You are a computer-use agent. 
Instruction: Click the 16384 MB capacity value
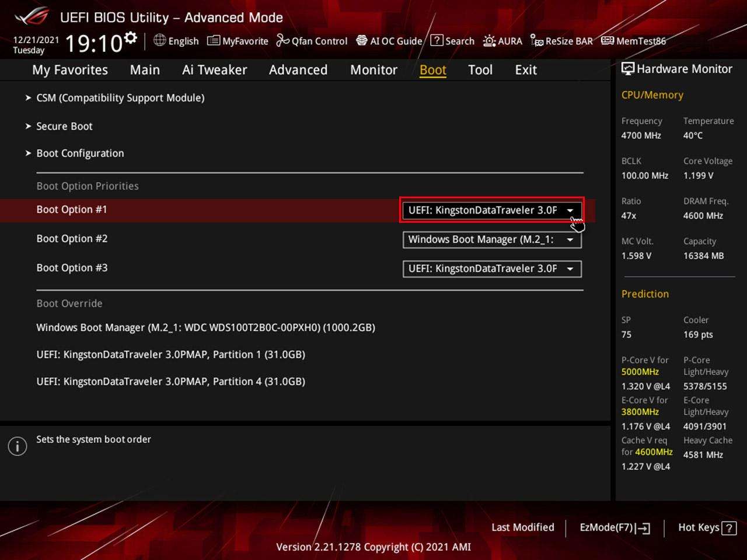pos(703,256)
